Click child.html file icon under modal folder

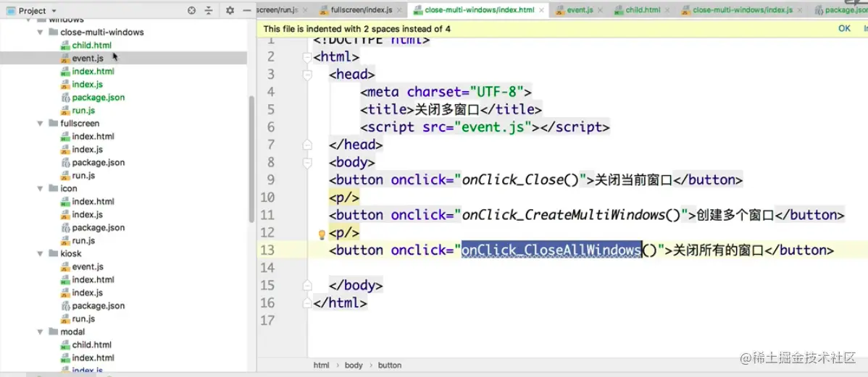point(65,345)
